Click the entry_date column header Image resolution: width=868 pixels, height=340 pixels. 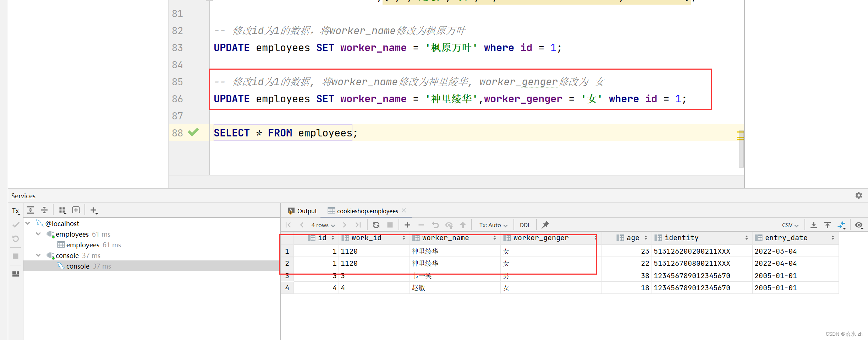[795, 238]
